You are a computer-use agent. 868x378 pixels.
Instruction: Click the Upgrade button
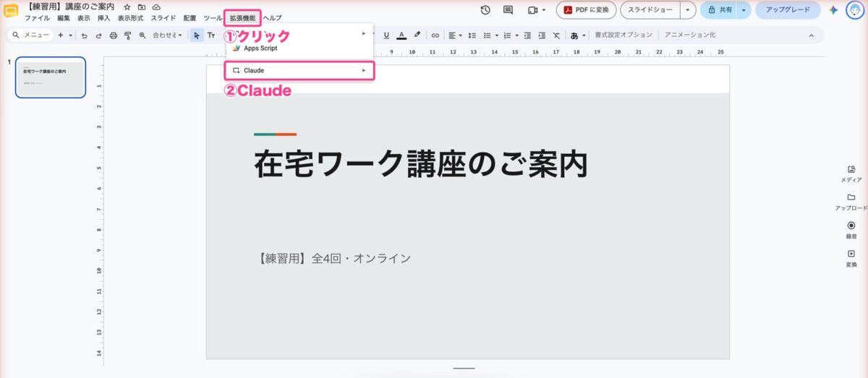pyautogui.click(x=788, y=10)
